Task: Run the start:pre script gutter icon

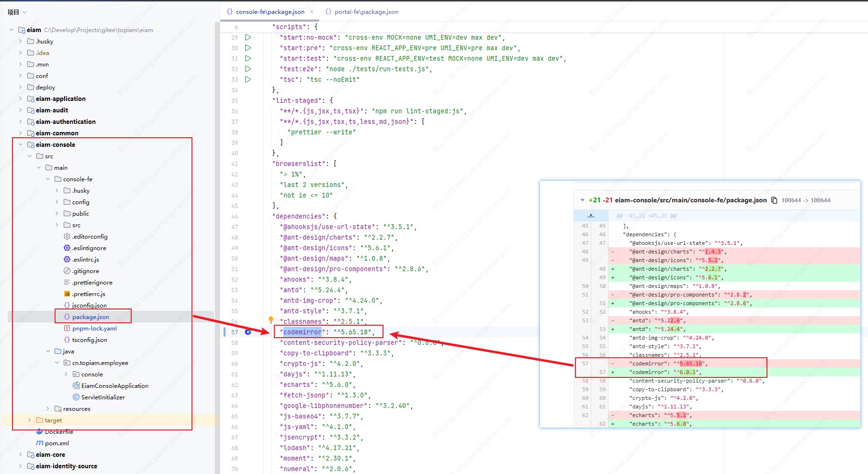Action: click(x=248, y=48)
